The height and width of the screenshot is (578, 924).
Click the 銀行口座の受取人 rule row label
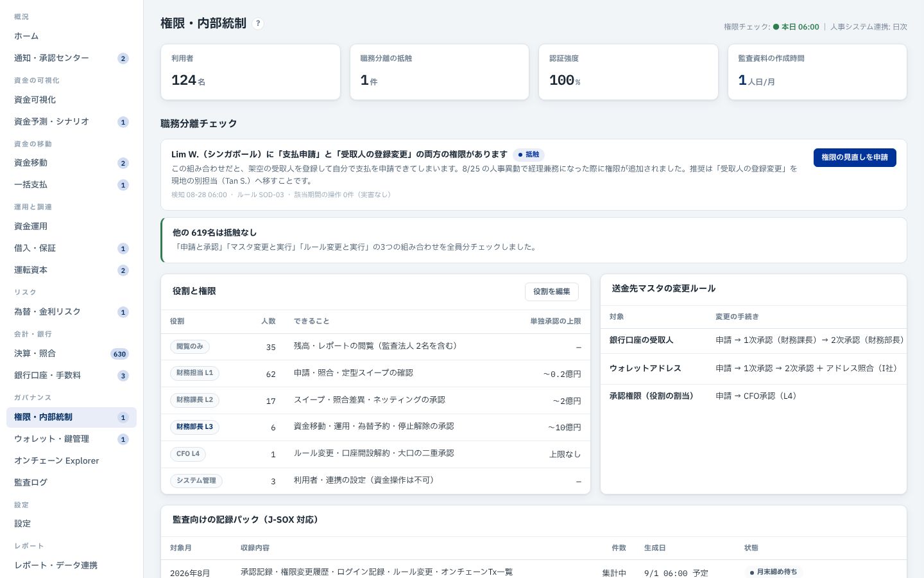click(642, 340)
